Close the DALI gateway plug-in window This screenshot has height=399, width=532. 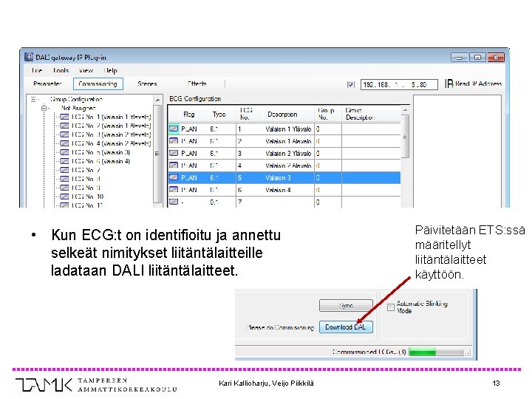(496, 58)
